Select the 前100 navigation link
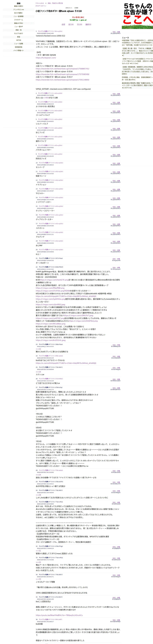 (71, 24)
